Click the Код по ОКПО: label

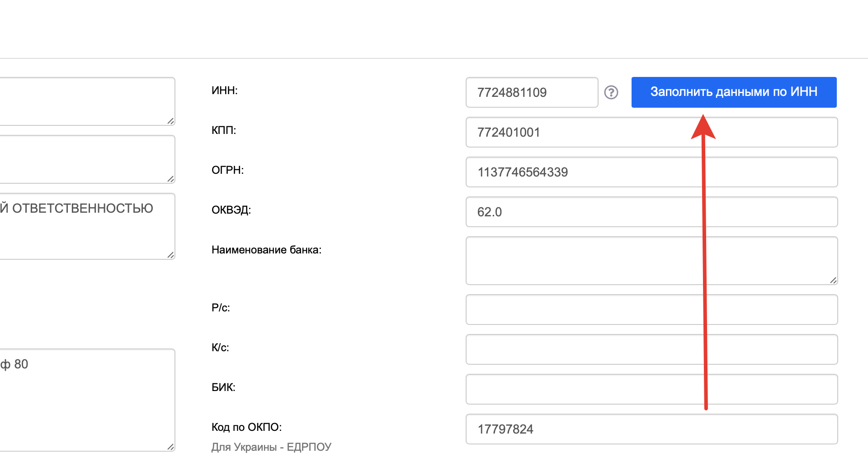tap(247, 427)
